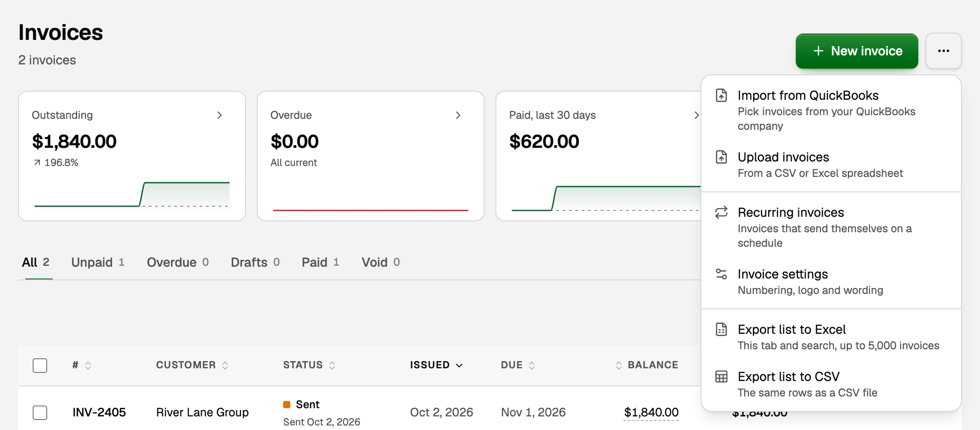
Task: Sort by the DUE column header
Action: [518, 365]
